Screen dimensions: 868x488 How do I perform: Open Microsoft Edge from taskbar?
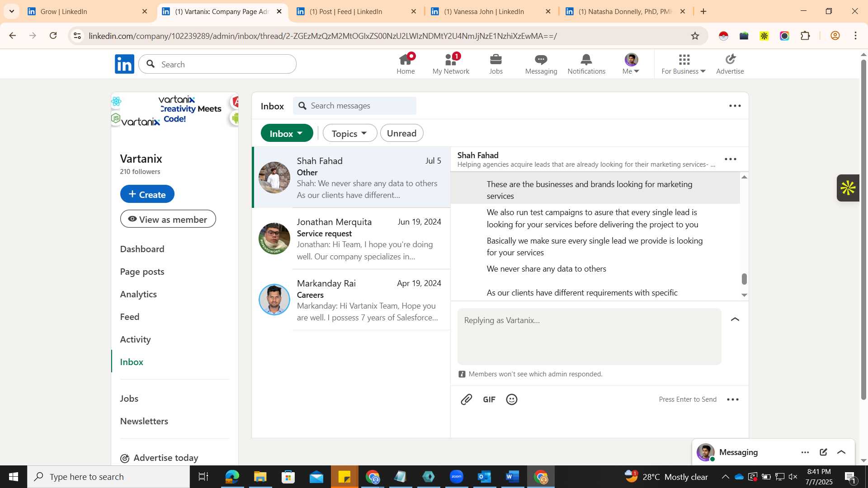click(232, 477)
